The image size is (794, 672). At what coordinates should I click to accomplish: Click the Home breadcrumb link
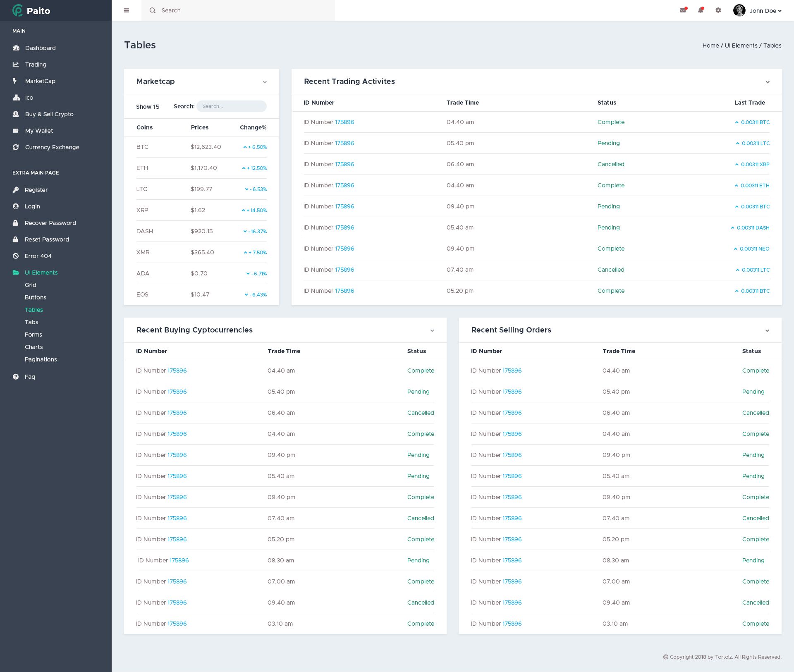click(x=710, y=45)
